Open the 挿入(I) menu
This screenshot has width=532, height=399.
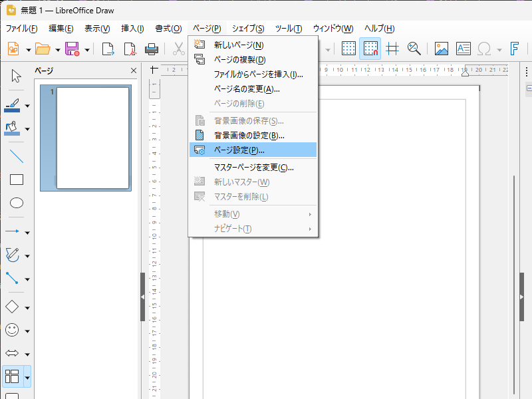(132, 29)
